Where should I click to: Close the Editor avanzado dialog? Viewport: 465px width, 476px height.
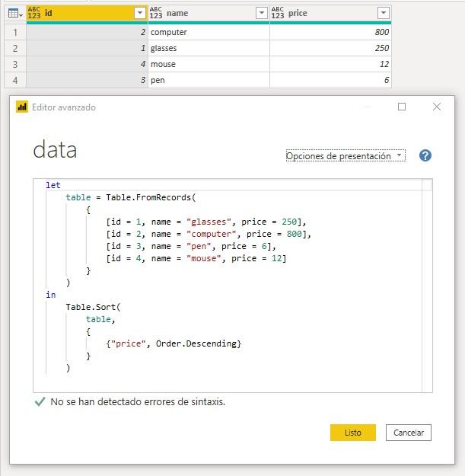click(437, 107)
